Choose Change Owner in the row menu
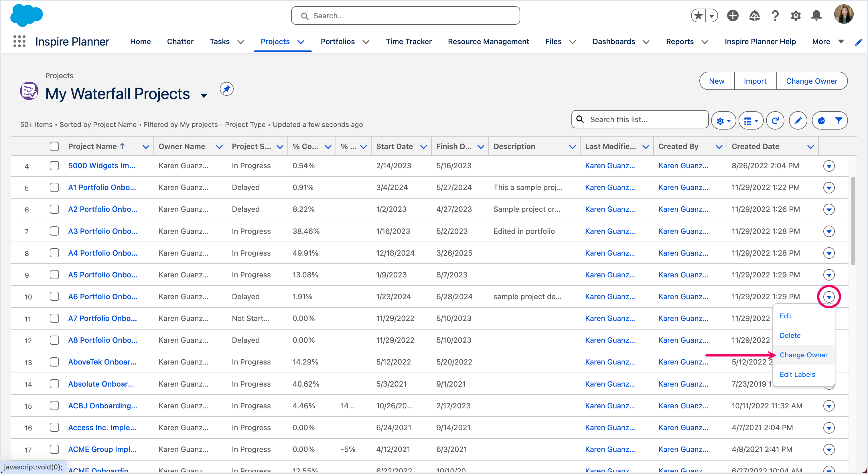 tap(803, 355)
